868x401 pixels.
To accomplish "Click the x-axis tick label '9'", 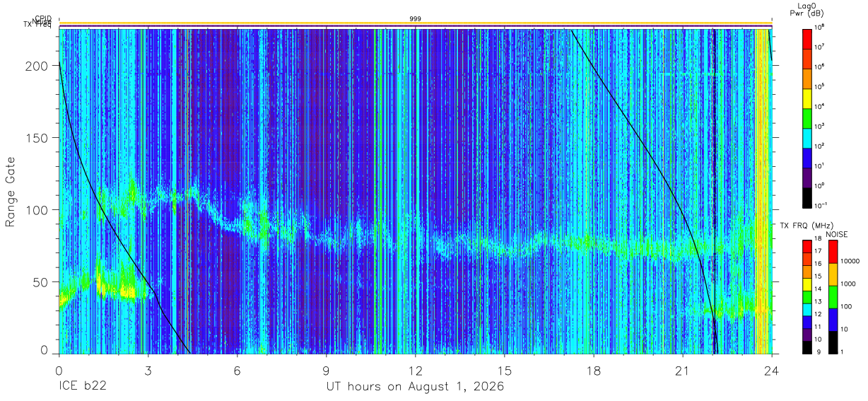I will click(326, 370).
